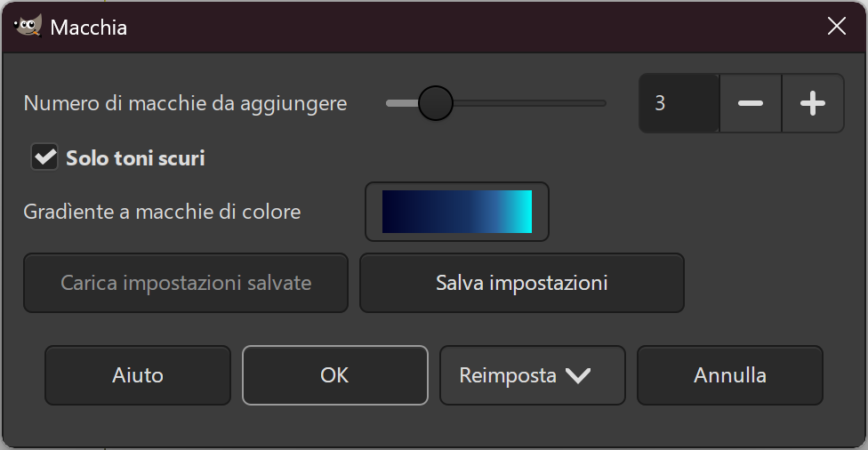Click the "Solo toni scuri" label text
The image size is (868, 450).
(x=135, y=158)
